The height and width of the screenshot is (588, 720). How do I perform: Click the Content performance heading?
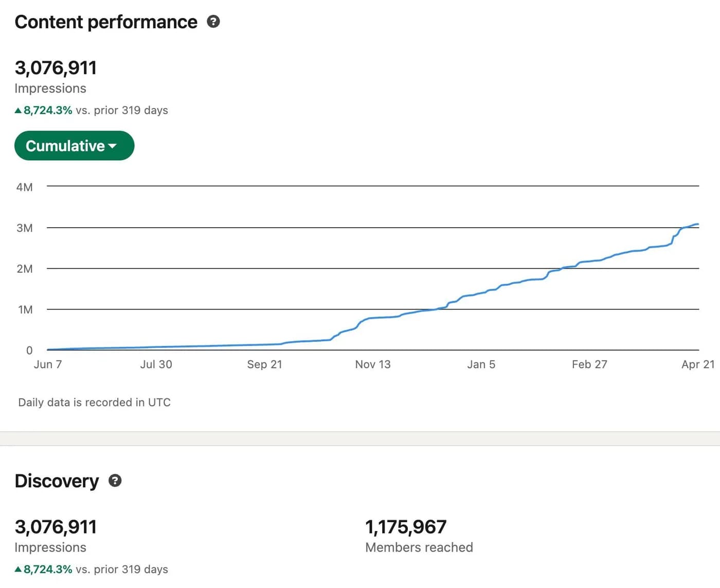point(106,22)
